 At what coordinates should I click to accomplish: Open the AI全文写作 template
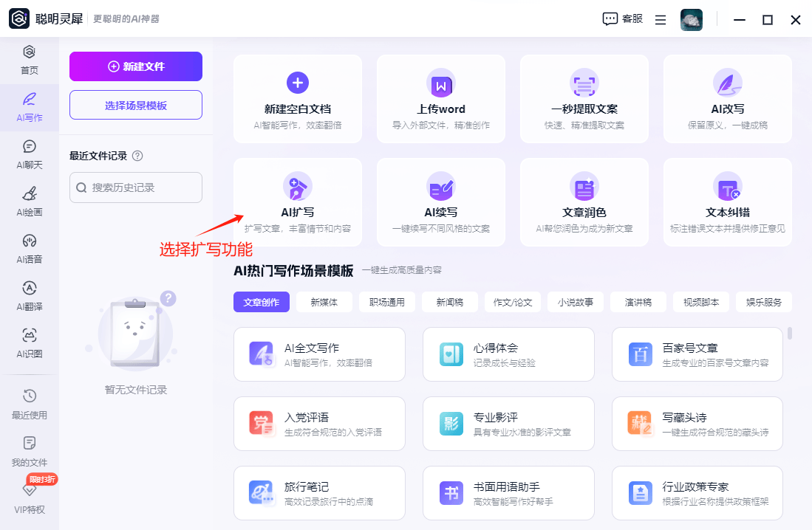coord(319,354)
